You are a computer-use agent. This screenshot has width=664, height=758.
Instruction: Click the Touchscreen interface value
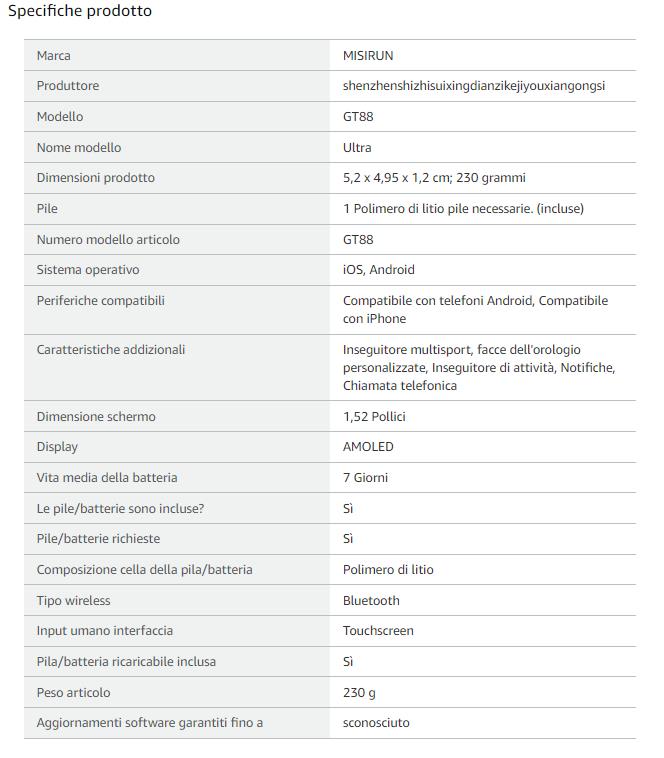pos(378,630)
